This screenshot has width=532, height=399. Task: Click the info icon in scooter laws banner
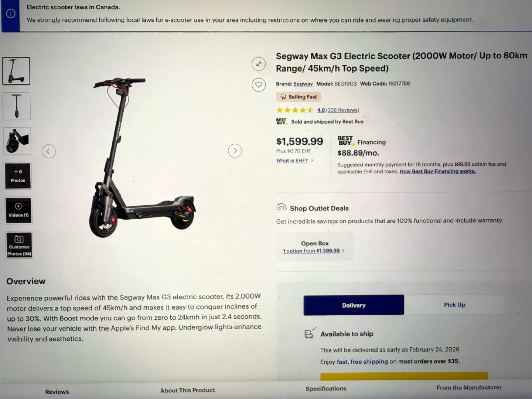click(x=11, y=14)
